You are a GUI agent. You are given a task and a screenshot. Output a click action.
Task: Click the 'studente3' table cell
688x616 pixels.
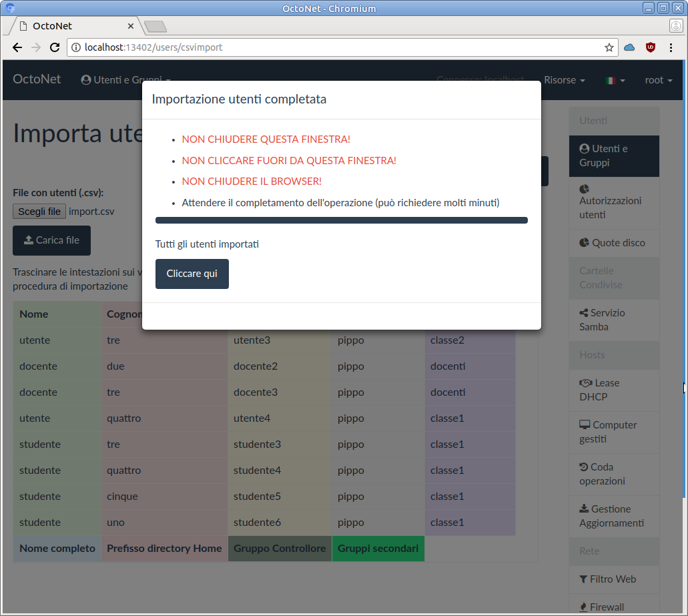point(280,444)
